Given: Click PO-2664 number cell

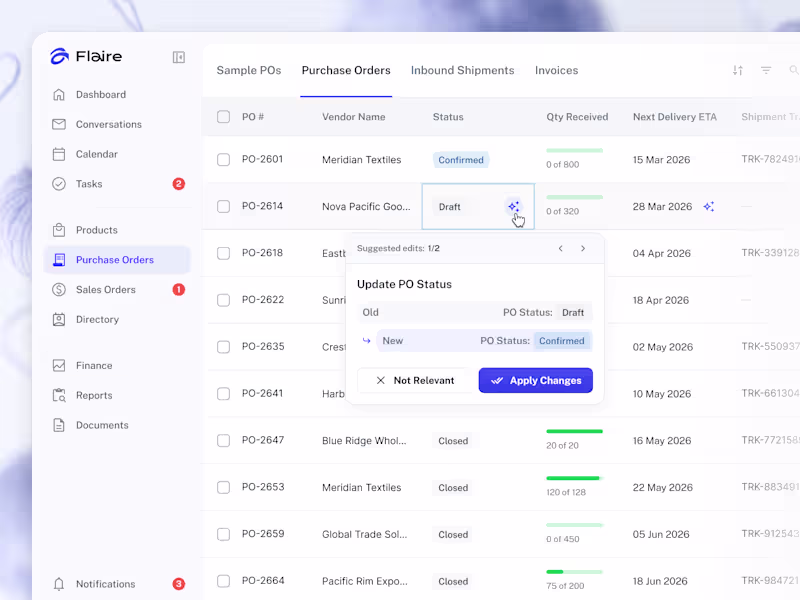Looking at the screenshot, I should tap(263, 581).
